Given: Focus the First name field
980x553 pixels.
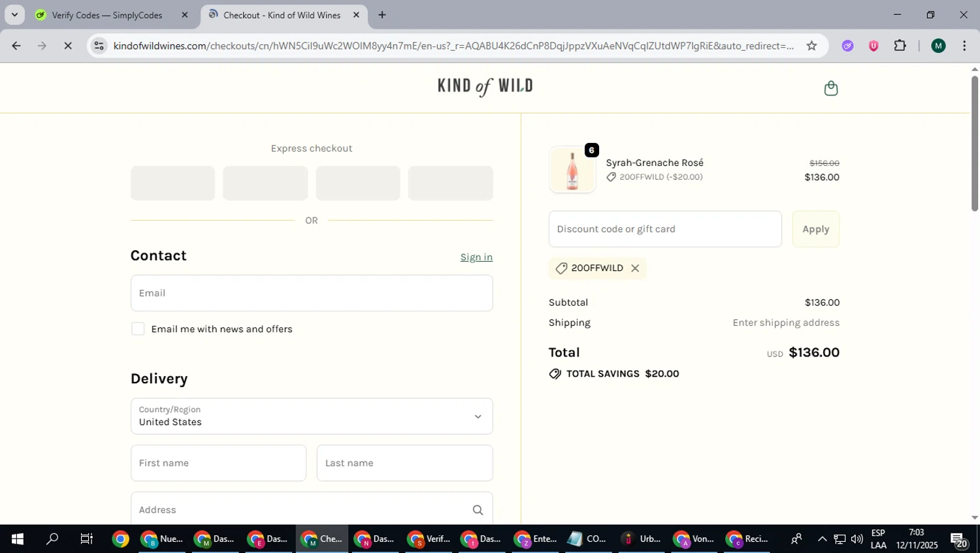Looking at the screenshot, I should tap(218, 463).
